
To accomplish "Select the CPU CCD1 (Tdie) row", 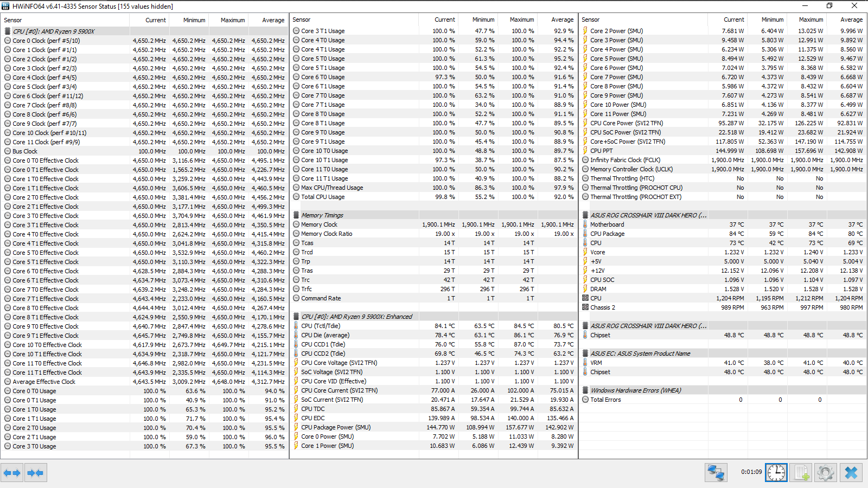I will point(433,344).
